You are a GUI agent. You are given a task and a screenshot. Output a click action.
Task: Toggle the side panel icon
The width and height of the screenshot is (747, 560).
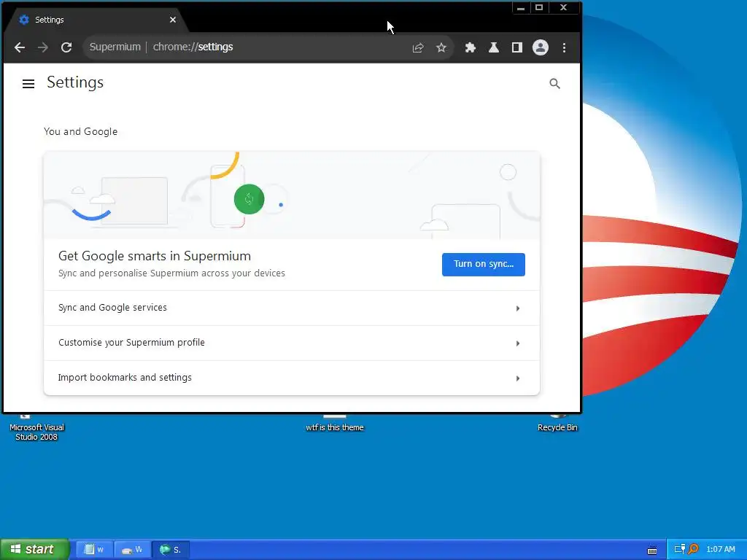tap(517, 47)
